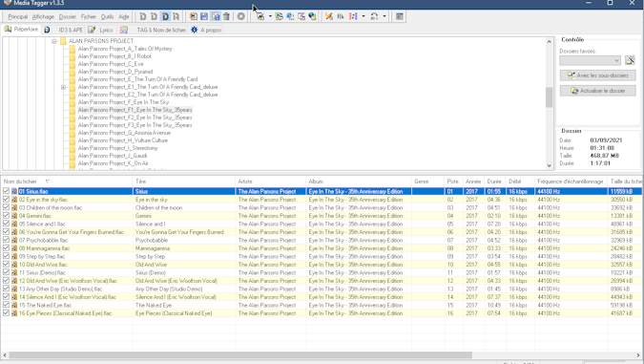Click folder icon of Alan Parsons Project_D_Pyramid
This screenshot has width=644, height=364.
point(73,72)
